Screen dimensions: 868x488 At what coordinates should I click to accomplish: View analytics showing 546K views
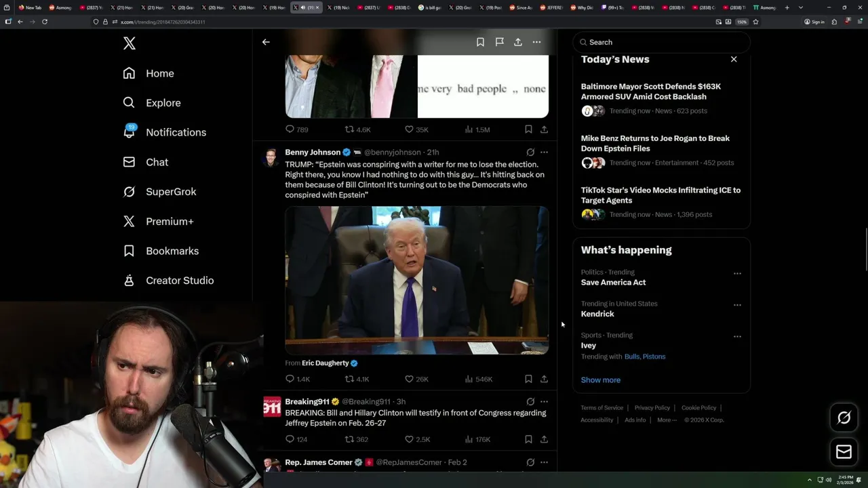click(x=478, y=380)
